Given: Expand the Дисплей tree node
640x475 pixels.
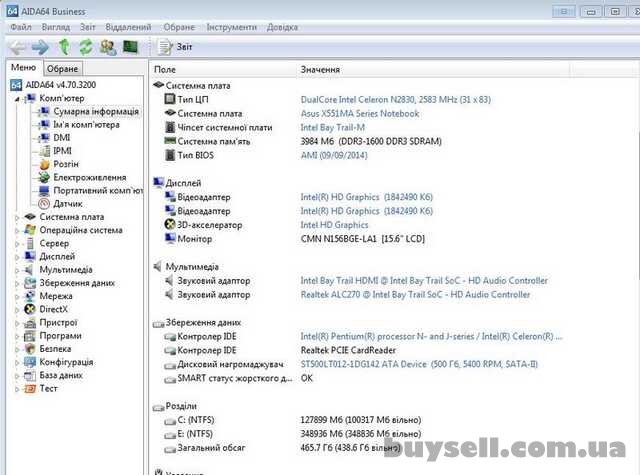Looking at the screenshot, I should [17, 257].
